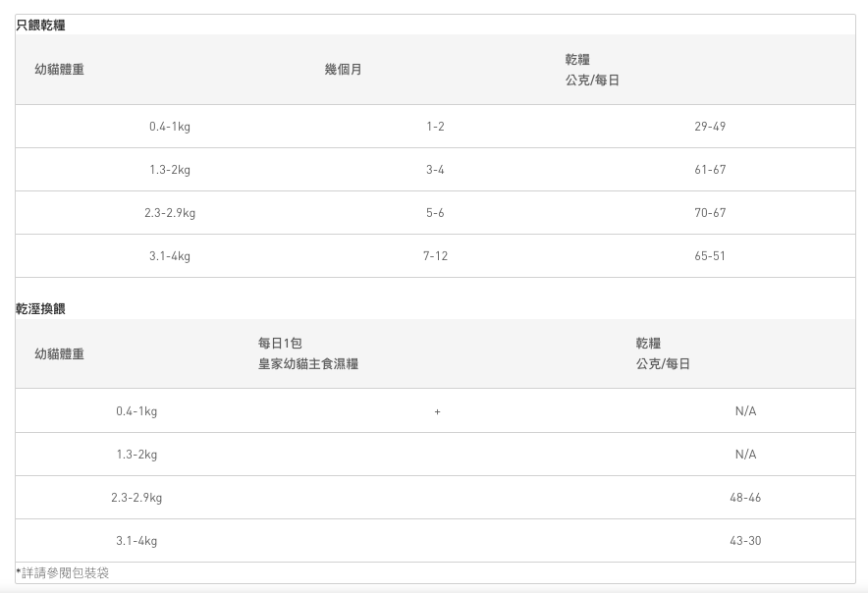Click the 7-12 months cell
This screenshot has height=593, width=868.
[x=435, y=256]
